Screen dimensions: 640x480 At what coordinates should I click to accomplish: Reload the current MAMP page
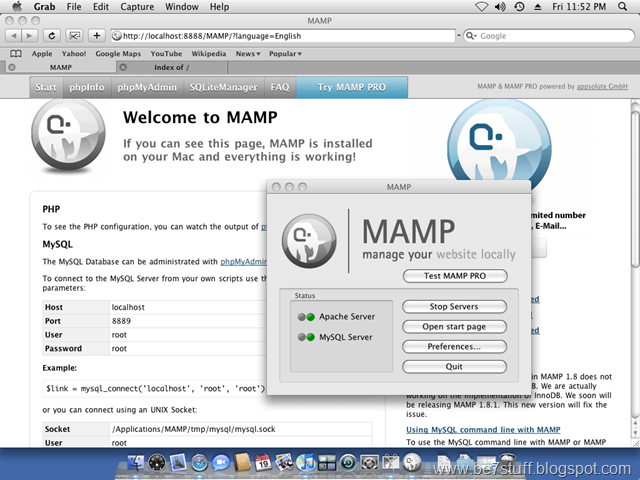[52, 36]
